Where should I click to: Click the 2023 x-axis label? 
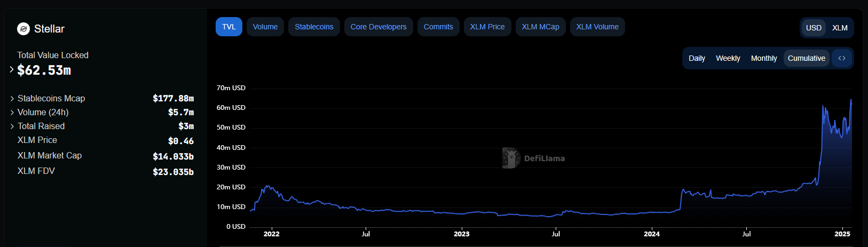[x=462, y=234]
